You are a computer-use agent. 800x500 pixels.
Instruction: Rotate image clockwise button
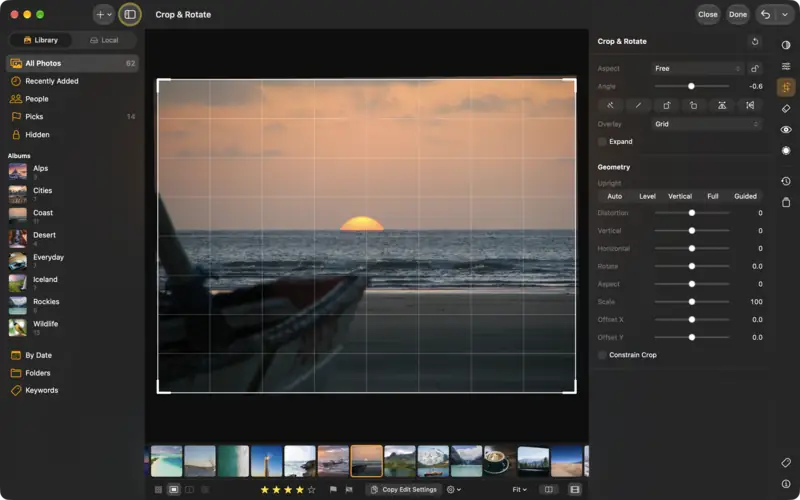click(666, 105)
